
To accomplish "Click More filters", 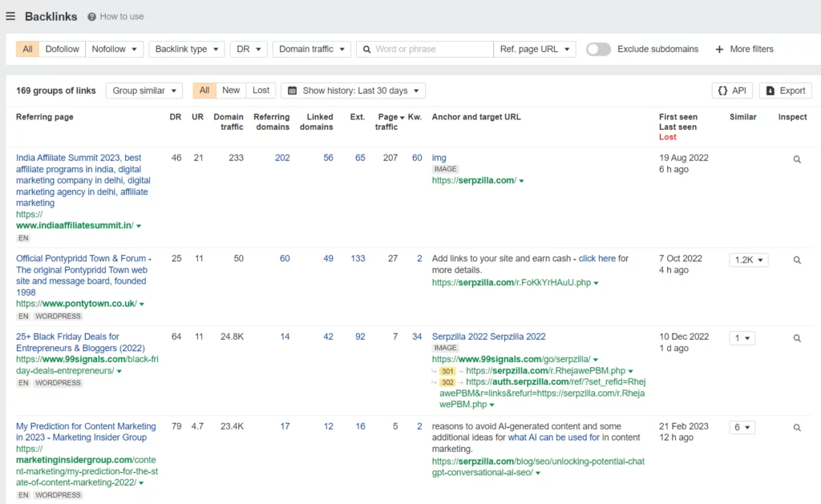I will pos(744,49).
